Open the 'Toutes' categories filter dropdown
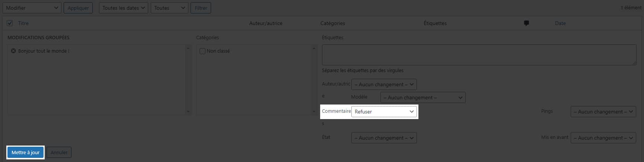The height and width of the screenshot is (162, 644). coord(169,8)
